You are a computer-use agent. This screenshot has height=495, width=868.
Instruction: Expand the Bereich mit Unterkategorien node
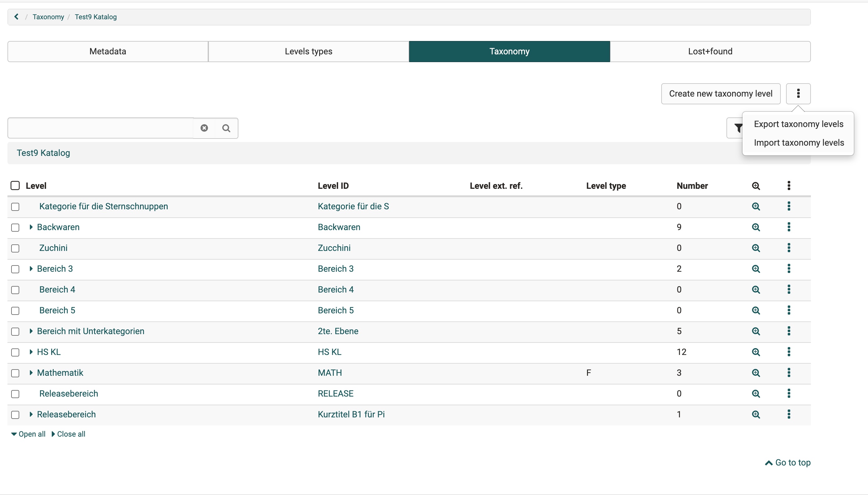(x=31, y=331)
